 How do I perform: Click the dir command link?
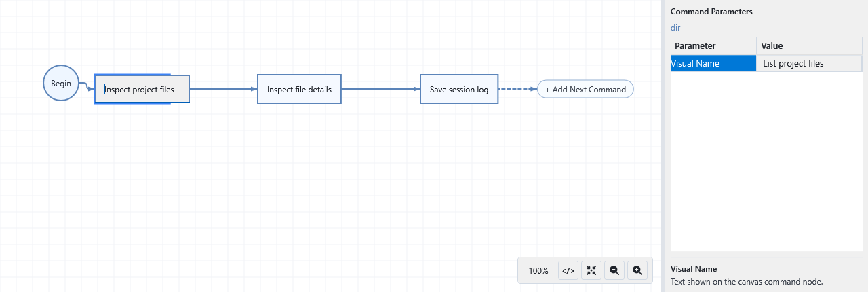pos(675,28)
